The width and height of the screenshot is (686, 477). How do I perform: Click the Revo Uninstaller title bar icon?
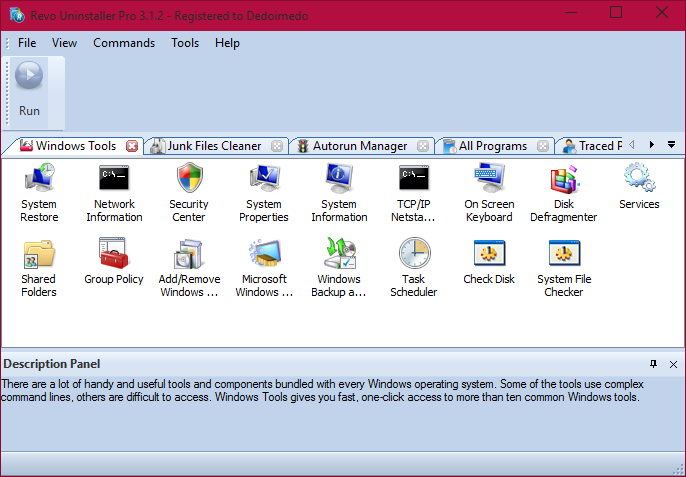(17, 14)
